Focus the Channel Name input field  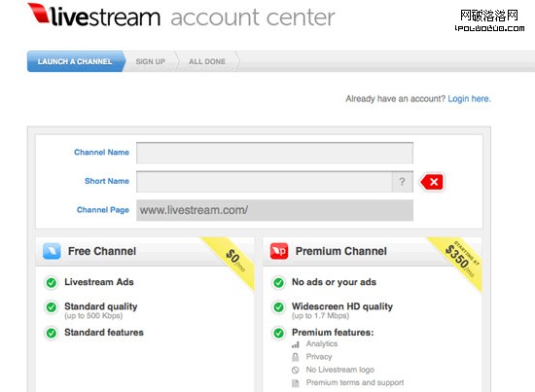[x=274, y=153]
